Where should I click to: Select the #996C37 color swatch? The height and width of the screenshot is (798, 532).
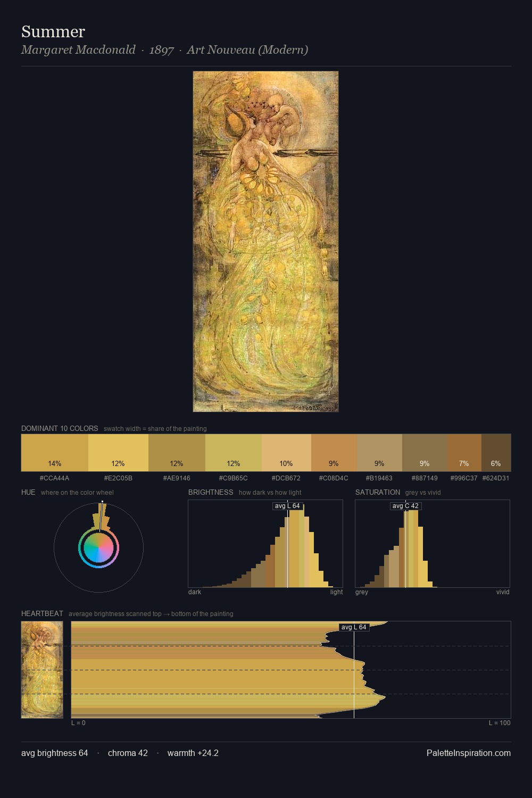point(464,453)
